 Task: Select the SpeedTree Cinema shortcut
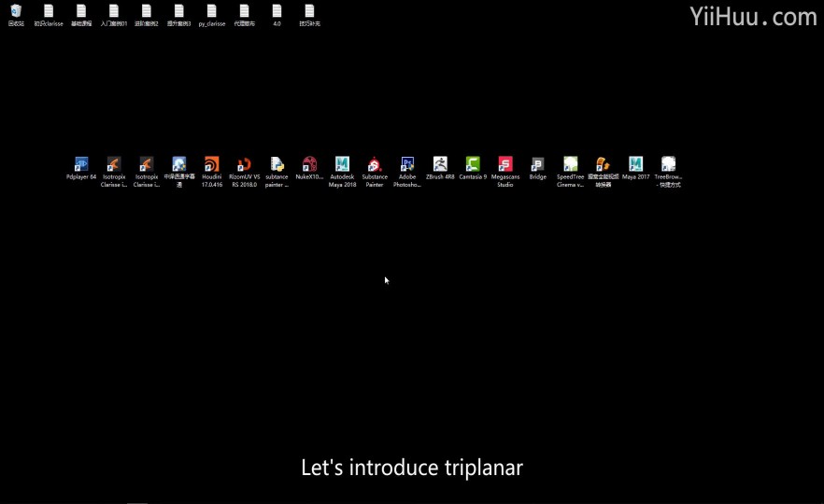coord(571,172)
